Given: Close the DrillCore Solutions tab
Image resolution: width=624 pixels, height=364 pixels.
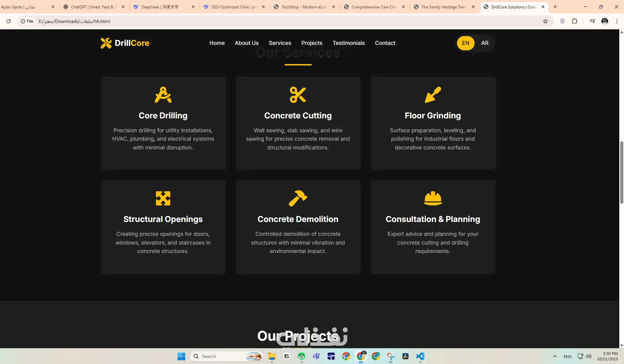Looking at the screenshot, I should (x=543, y=7).
